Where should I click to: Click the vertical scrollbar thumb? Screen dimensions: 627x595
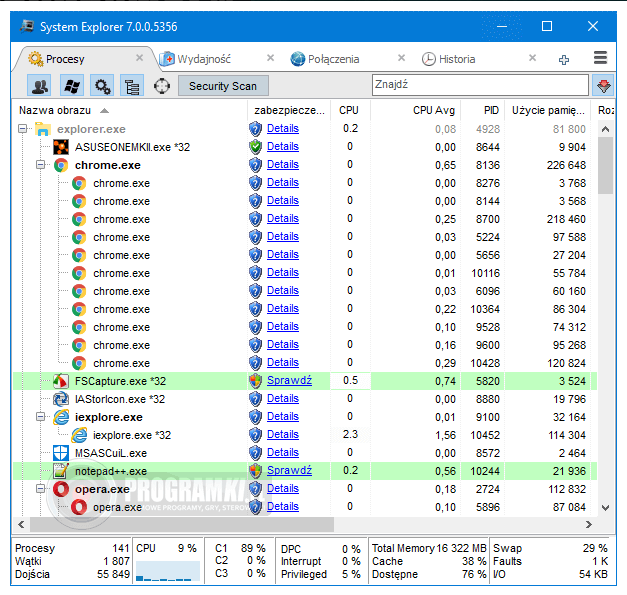605,166
